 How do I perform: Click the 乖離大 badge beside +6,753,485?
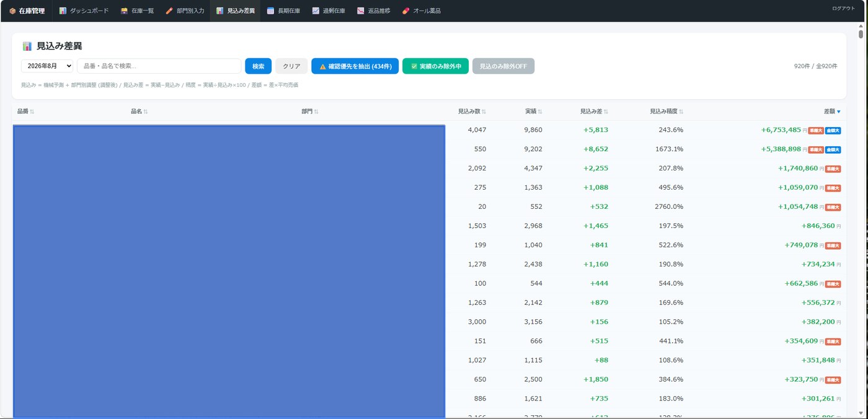pos(815,131)
